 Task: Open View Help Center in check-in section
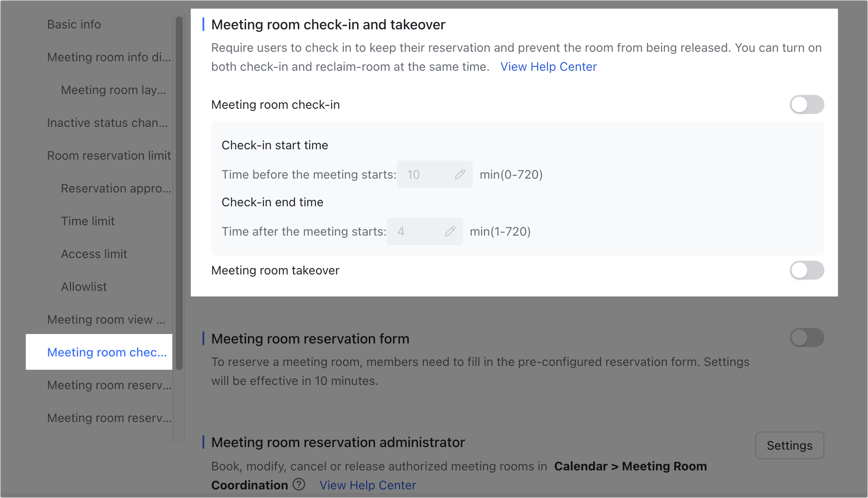pos(548,66)
